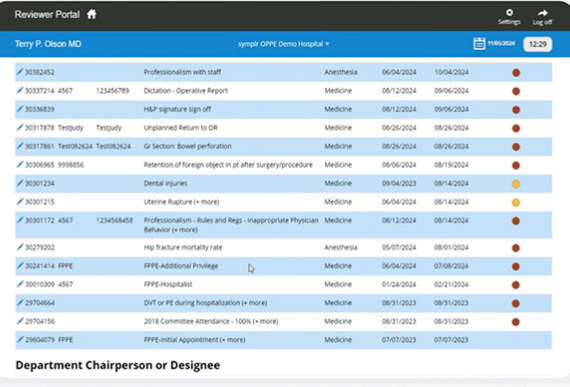Image resolution: width=570 pixels, height=387 pixels.
Task: Open Retention of foreign object entry
Action: (228, 165)
